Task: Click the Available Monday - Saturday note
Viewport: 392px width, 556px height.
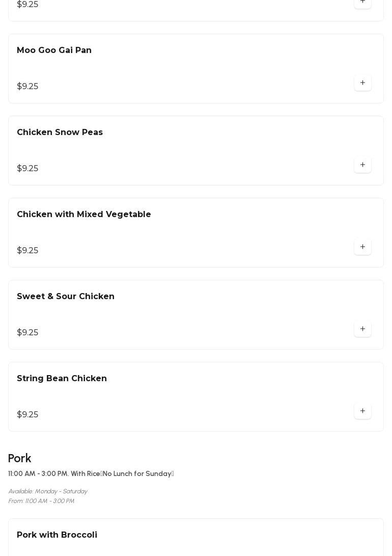Action: (x=48, y=491)
